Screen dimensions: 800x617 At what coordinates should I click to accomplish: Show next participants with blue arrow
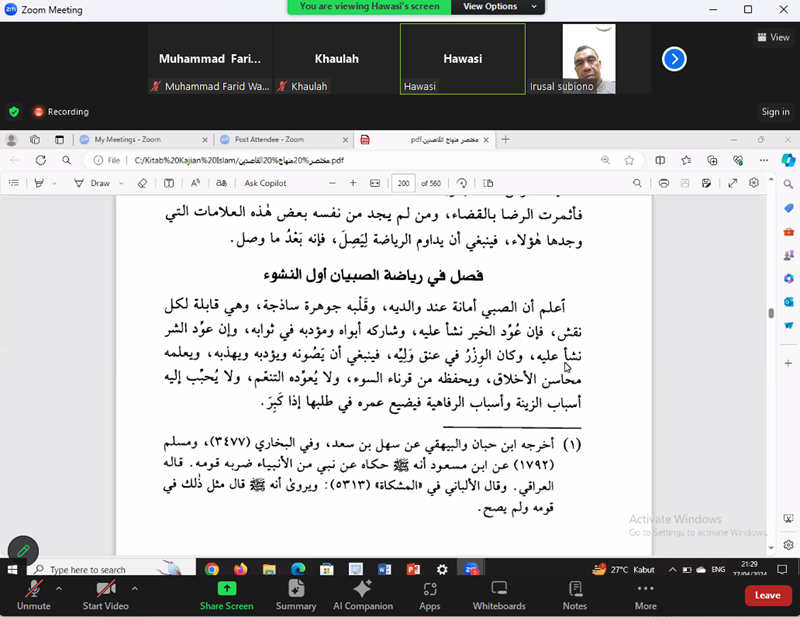(x=674, y=59)
